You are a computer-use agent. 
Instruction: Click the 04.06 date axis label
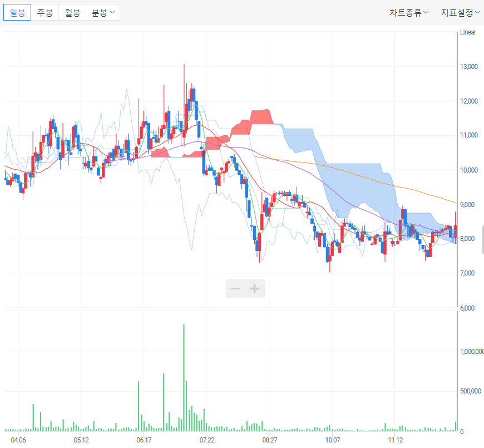click(18, 440)
